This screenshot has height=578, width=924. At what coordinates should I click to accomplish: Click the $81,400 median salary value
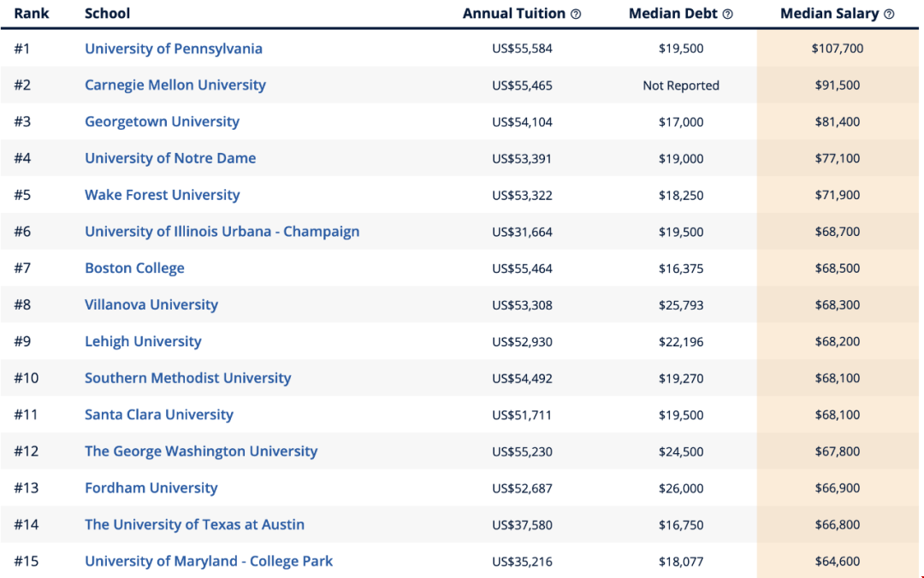coord(838,121)
